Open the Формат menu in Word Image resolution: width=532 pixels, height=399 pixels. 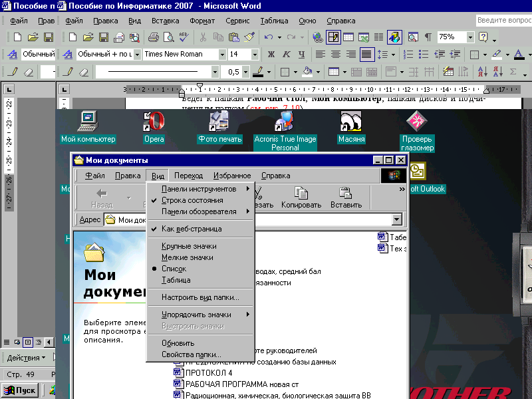pos(202,21)
